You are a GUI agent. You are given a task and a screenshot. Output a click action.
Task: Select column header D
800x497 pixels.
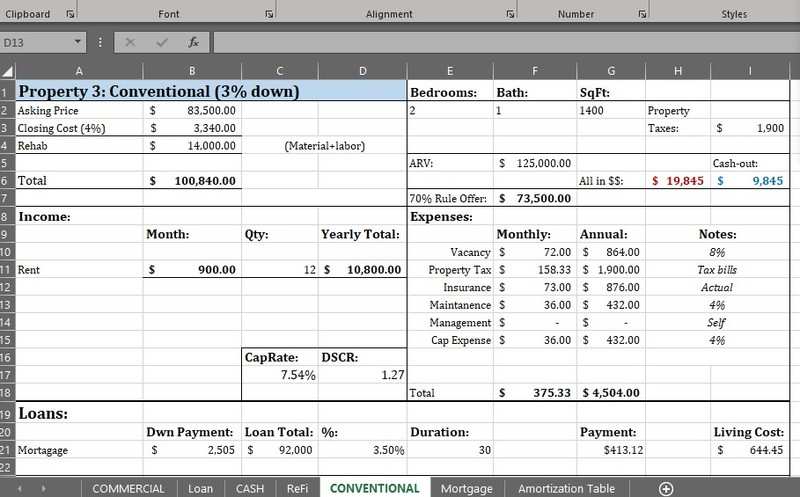tap(362, 71)
